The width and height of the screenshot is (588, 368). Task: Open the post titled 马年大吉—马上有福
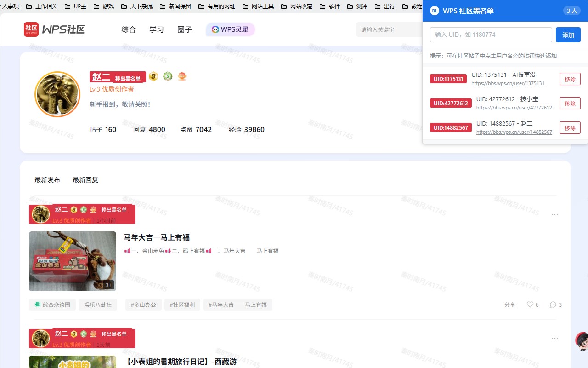coord(157,237)
